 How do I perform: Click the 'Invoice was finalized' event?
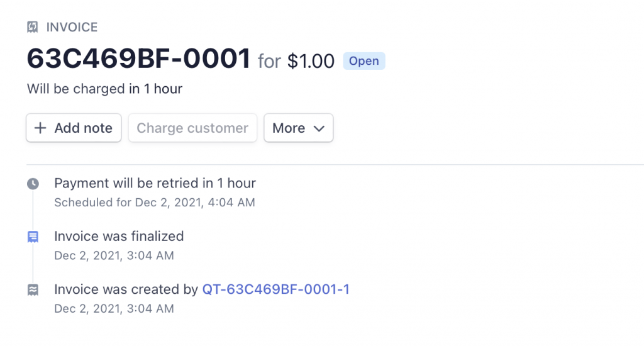coord(119,237)
